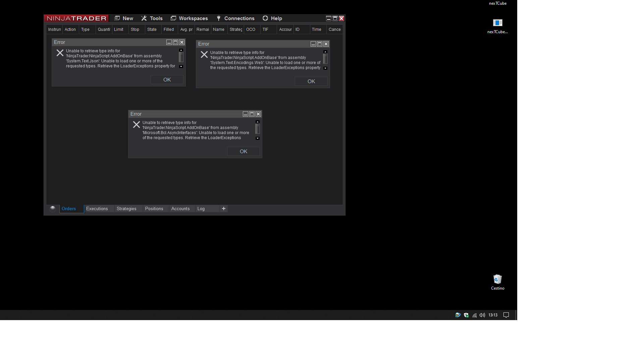The image size is (644, 362).
Task: Open the Cestino recycle bin
Action: pyautogui.click(x=498, y=282)
